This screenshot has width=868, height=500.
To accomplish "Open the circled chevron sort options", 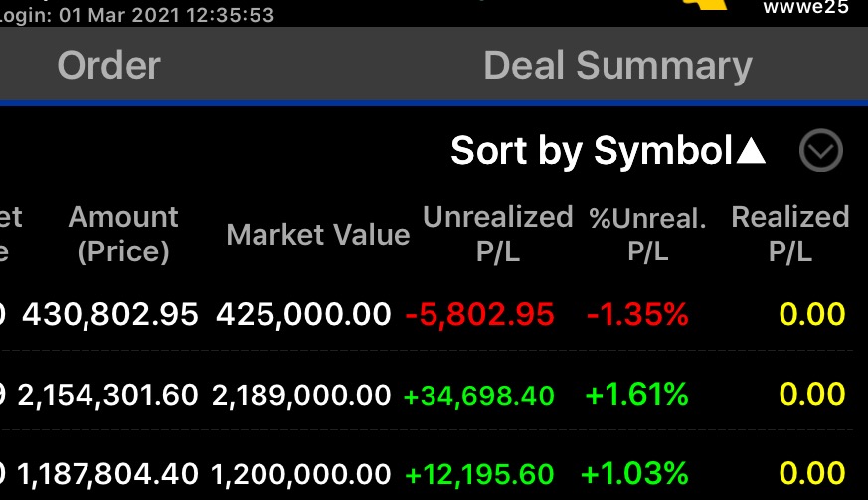I will point(820,151).
